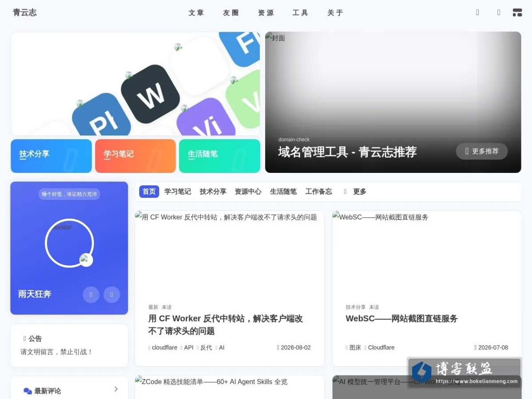The height and width of the screenshot is (399, 532).
Task: Switch to the 学习笔记 tab in category bar
Action: pos(177,192)
